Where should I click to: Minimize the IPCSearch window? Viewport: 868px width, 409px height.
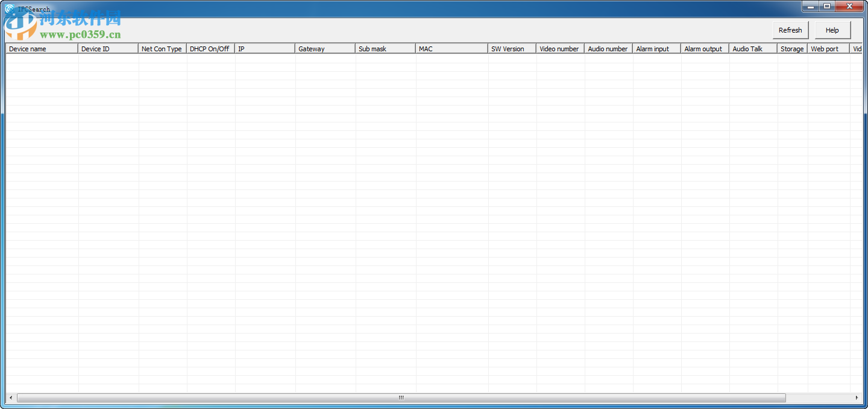pyautogui.click(x=811, y=6)
